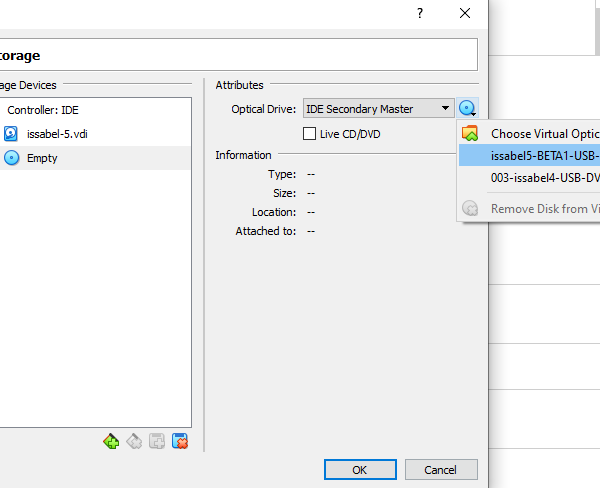
Task: Close the settings dialog window
Action: pyautogui.click(x=465, y=13)
